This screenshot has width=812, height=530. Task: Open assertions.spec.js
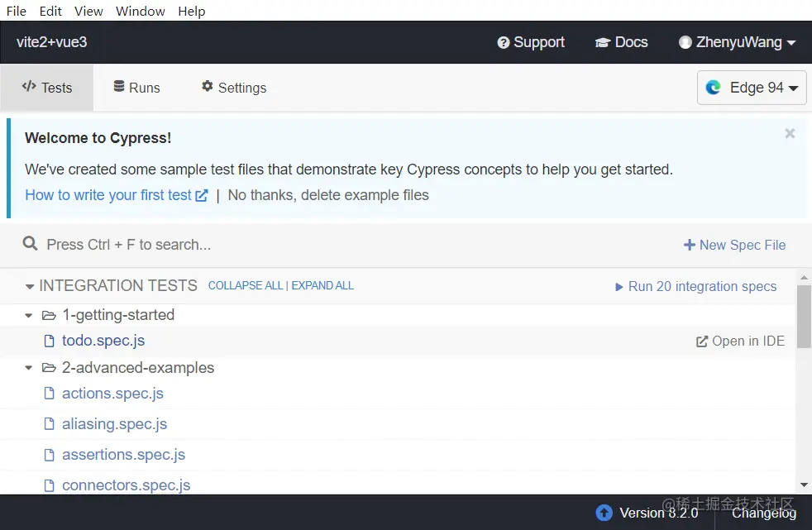point(124,455)
